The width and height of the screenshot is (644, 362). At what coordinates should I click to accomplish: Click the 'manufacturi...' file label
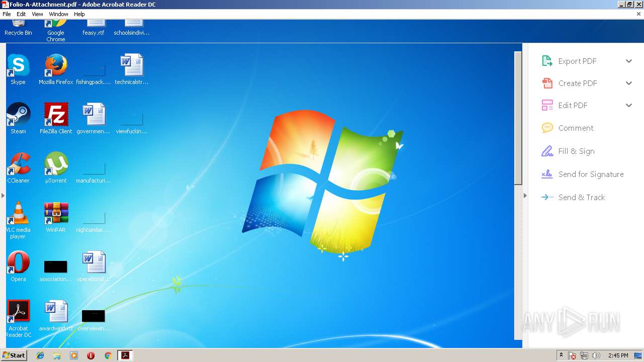[x=94, y=180]
